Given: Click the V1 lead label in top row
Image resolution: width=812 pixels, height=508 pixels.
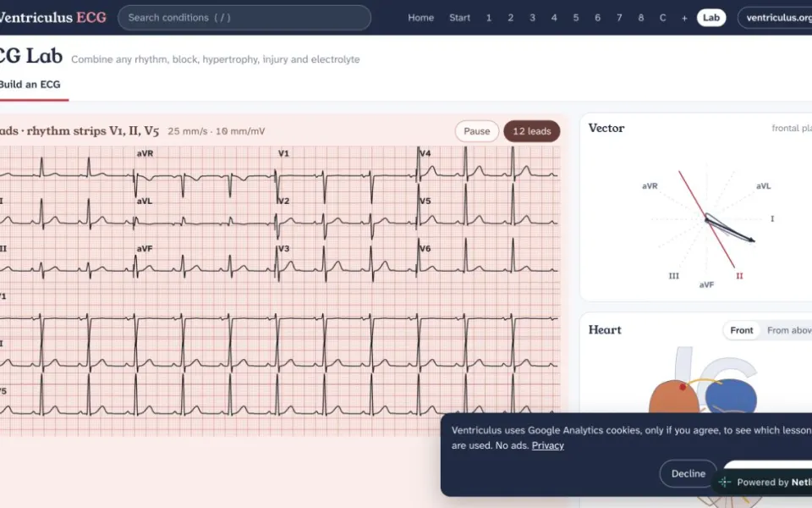Looking at the screenshot, I should [283, 153].
